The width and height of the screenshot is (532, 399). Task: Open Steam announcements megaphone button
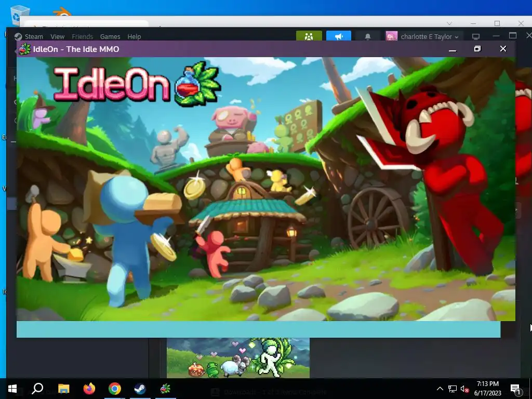click(x=339, y=36)
